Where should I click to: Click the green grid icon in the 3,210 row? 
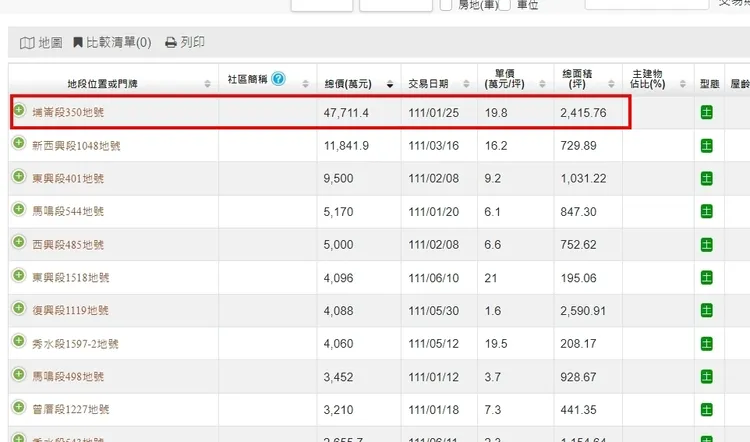pyautogui.click(x=706, y=409)
